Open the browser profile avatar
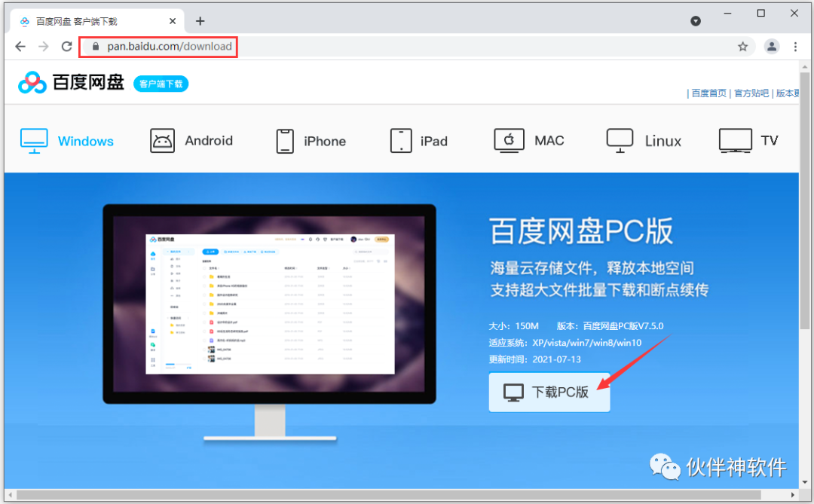814x504 pixels. coord(771,47)
